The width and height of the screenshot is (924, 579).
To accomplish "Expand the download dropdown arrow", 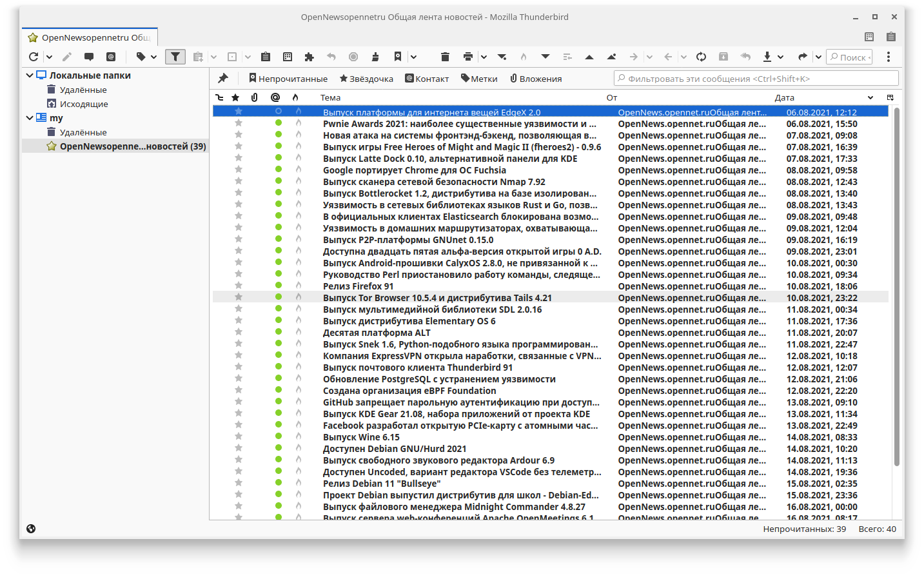I will [x=780, y=57].
